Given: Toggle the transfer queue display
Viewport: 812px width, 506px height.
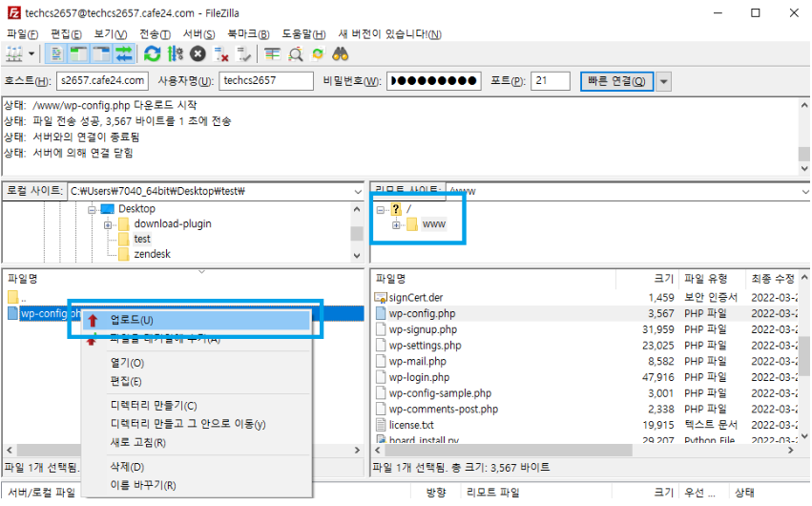Looking at the screenshot, I should tap(124, 53).
